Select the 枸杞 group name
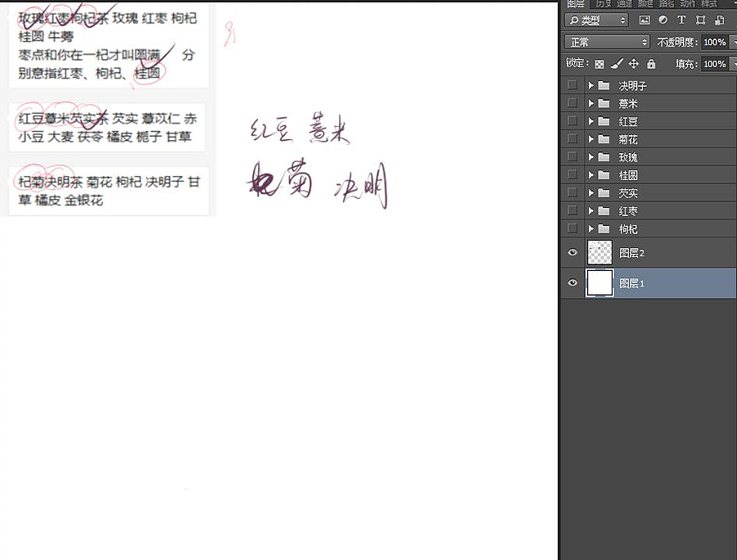This screenshot has width=737, height=560. click(x=628, y=229)
